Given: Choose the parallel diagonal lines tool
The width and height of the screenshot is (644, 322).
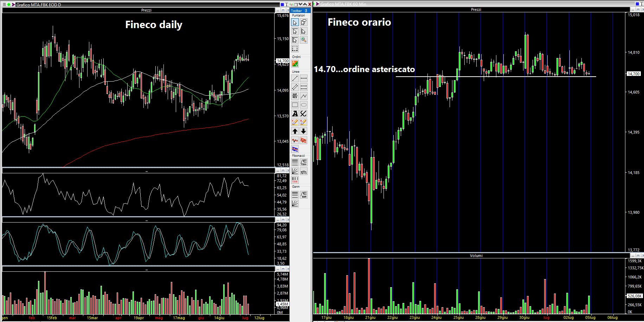Looking at the screenshot, I should tap(295, 87).
